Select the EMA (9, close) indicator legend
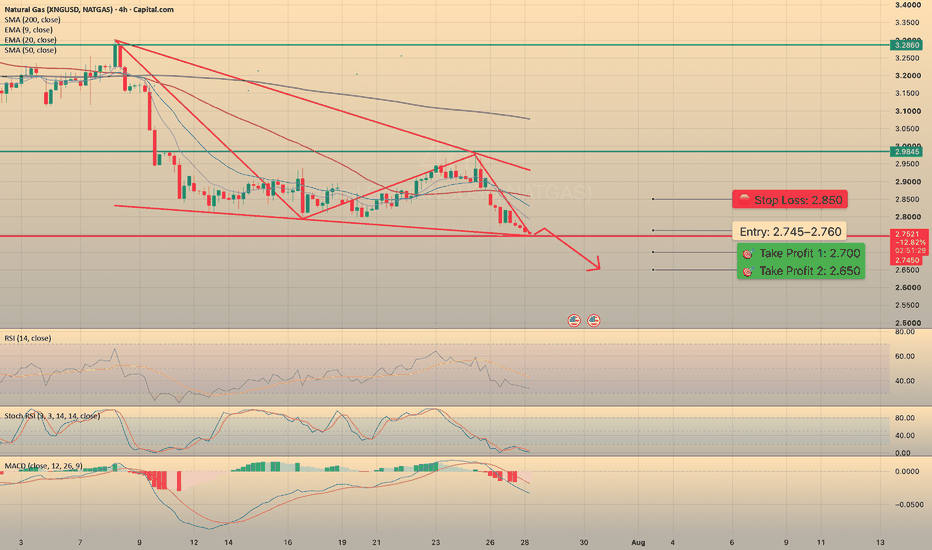This screenshot has width=932, height=550. (x=29, y=30)
